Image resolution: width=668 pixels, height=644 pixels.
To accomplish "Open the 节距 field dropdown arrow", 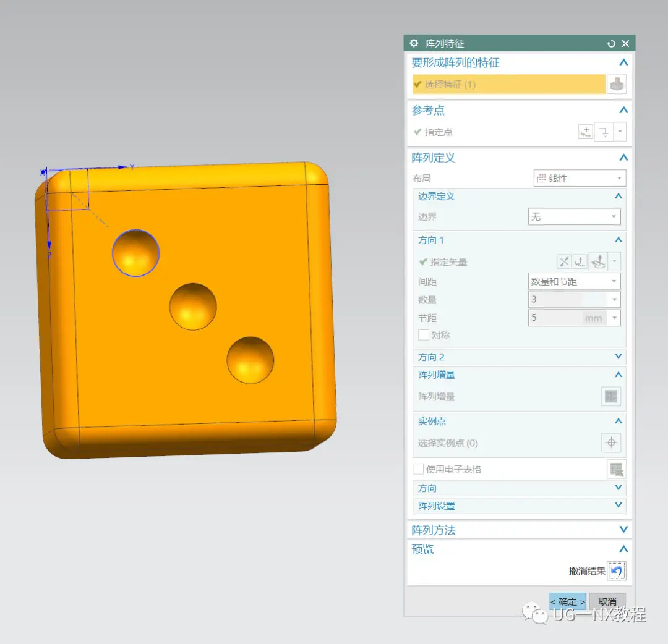I will (614, 318).
